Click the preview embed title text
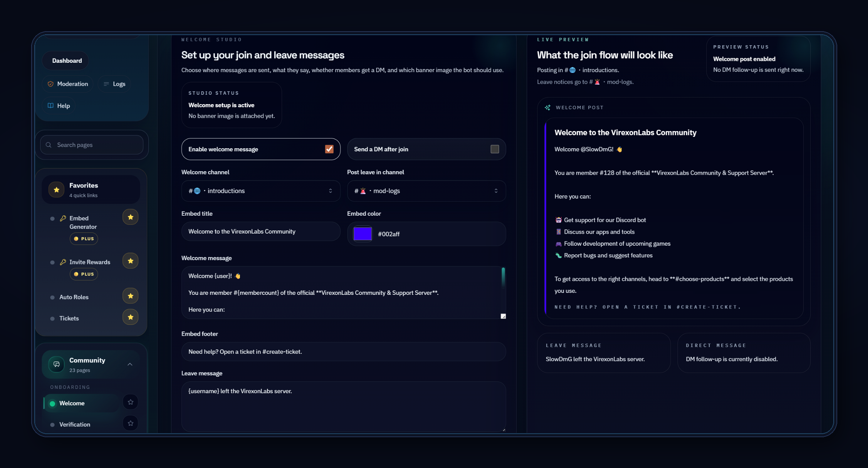 pyautogui.click(x=625, y=133)
